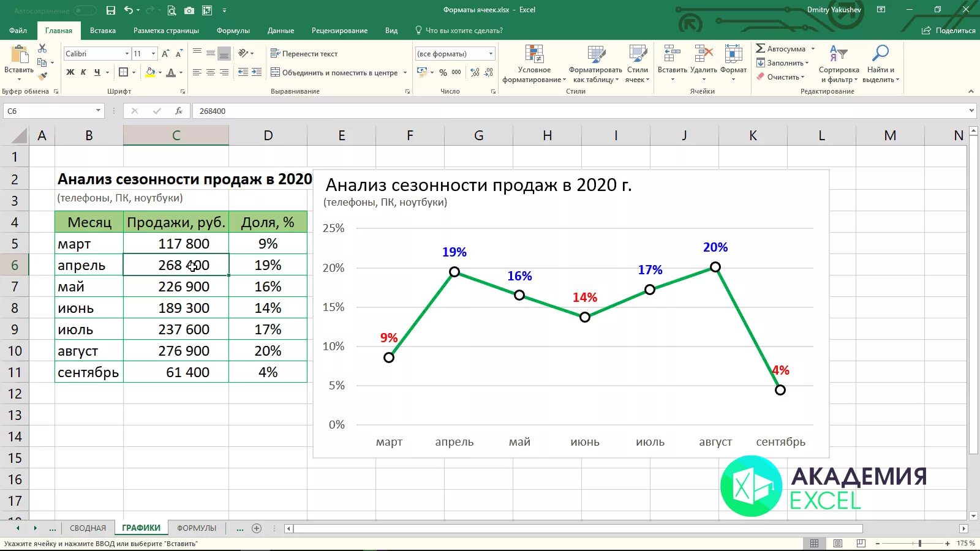Cut selection with the scissors icon
Image resolution: width=980 pixels, height=551 pixels.
click(42, 48)
